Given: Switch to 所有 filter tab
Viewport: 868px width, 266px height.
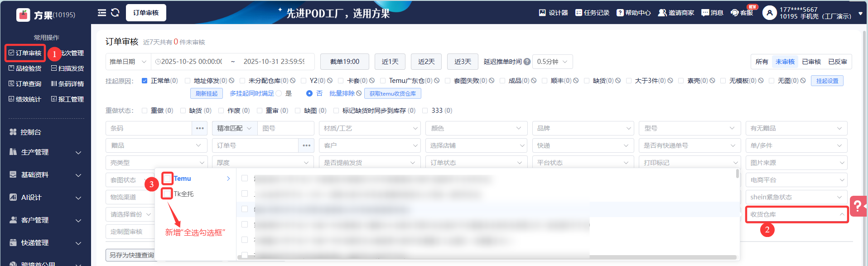Looking at the screenshot, I should [762, 62].
